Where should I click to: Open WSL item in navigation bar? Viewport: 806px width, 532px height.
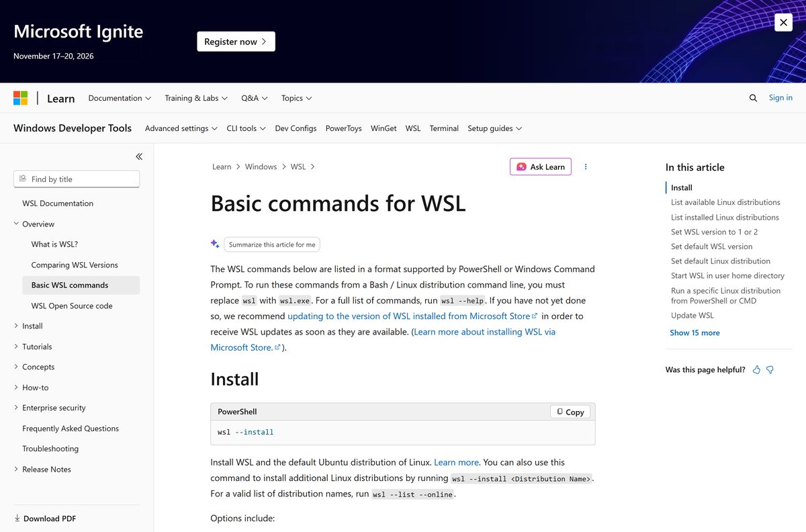pos(413,128)
